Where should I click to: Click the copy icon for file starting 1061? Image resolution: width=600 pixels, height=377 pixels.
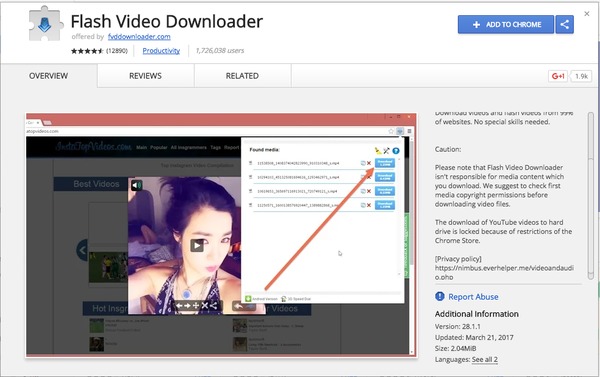363,191
